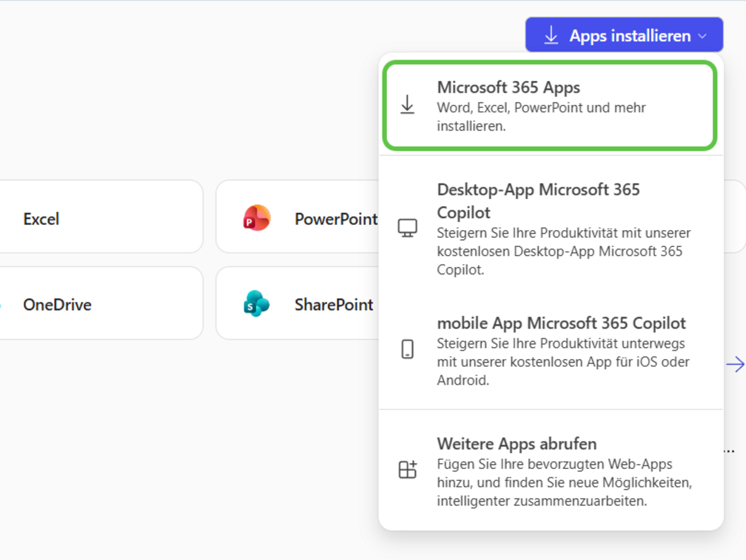The height and width of the screenshot is (560, 746).
Task: Choose mobile App Microsoft 365 Copilot option
Action: [561, 323]
